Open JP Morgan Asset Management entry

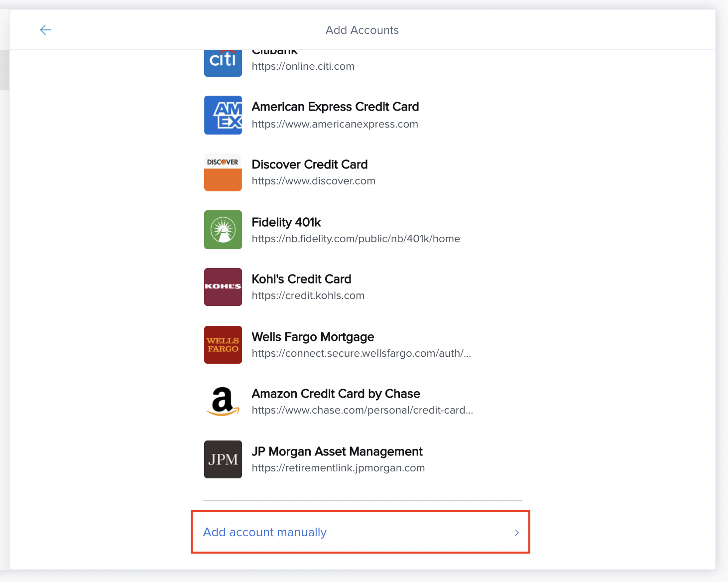pyautogui.click(x=337, y=451)
